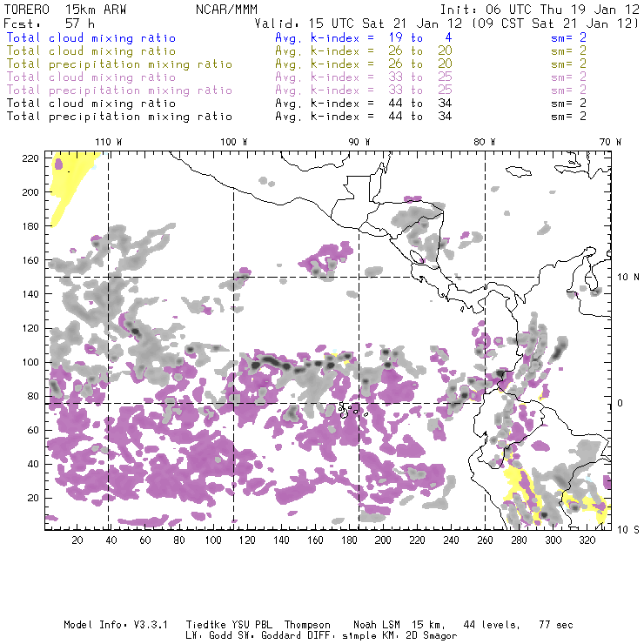Click the olive 'Total cloud mixing ratio' legend line
The height and width of the screenshot is (644, 644).
point(91,51)
